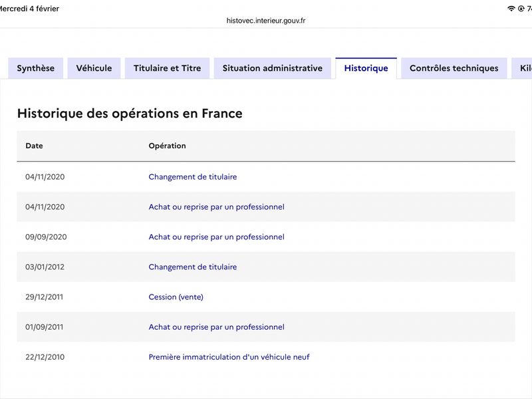Select the 03/01/2012 Changement de titulaire link

pyautogui.click(x=192, y=267)
